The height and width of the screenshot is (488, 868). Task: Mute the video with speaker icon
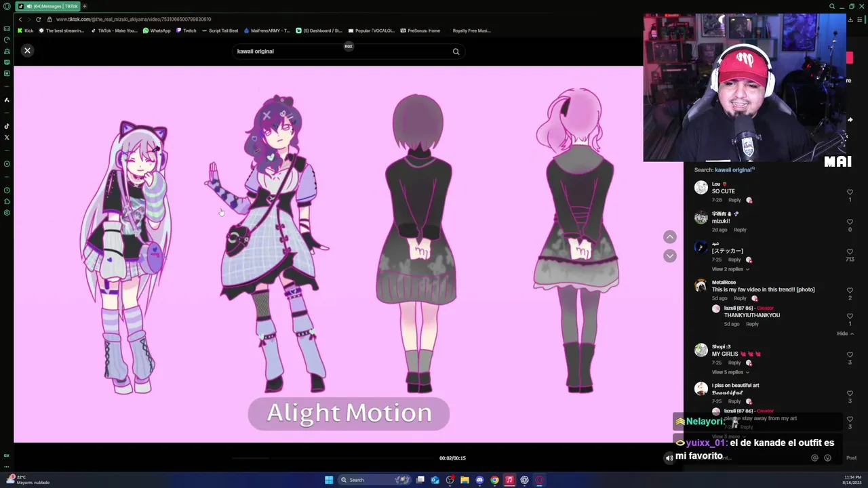(x=669, y=458)
